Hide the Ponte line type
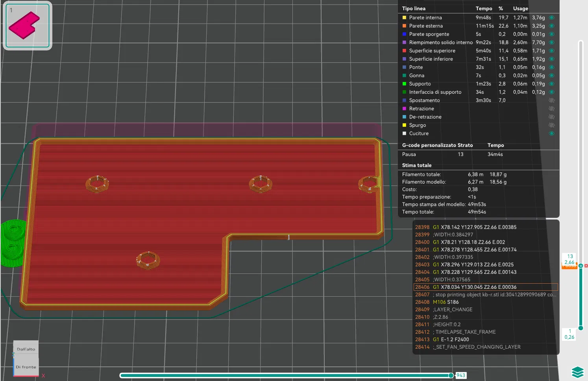This screenshot has width=588, height=381. [x=551, y=67]
